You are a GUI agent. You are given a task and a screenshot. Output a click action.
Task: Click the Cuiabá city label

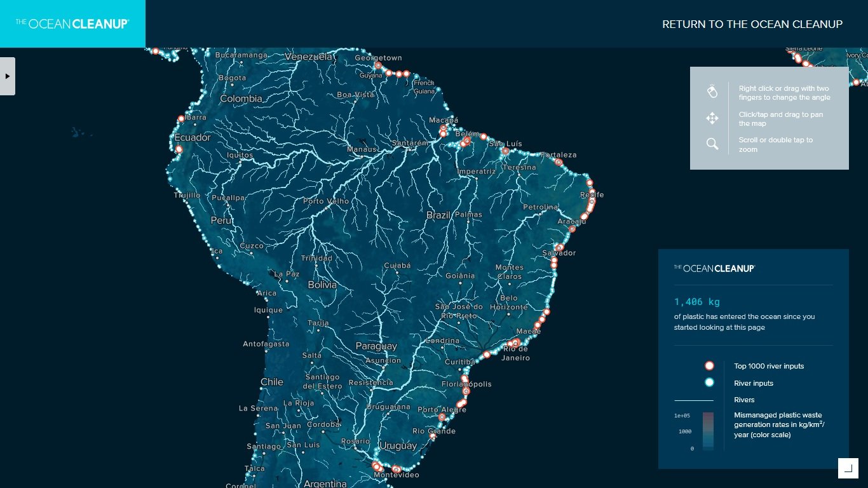(x=398, y=266)
